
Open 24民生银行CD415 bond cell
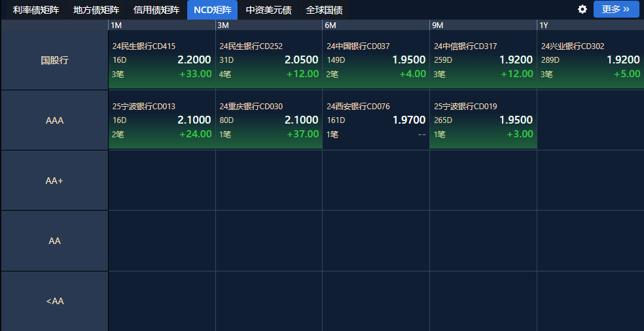(162, 60)
